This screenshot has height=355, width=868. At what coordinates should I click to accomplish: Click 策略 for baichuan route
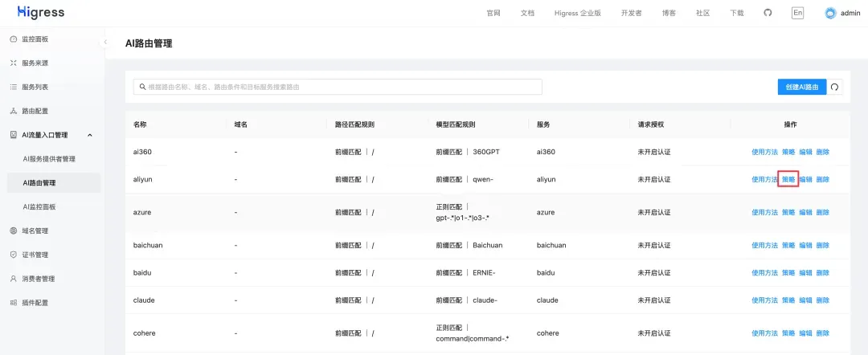(x=788, y=245)
